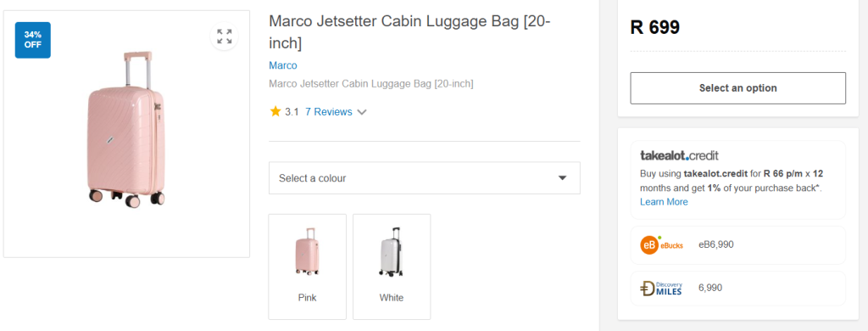
Task: Click the Select an option button
Action: coord(738,88)
